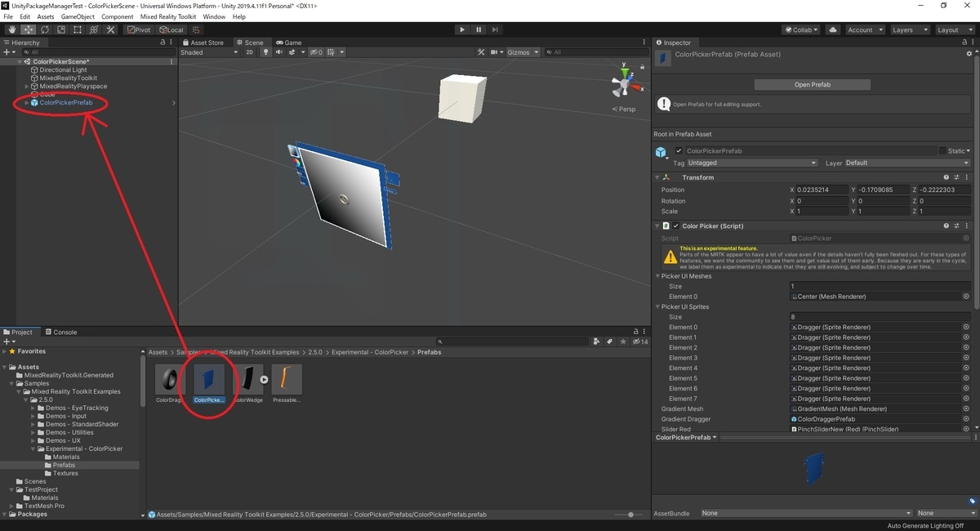Expand ColorWedge asset play arrow

(x=264, y=380)
